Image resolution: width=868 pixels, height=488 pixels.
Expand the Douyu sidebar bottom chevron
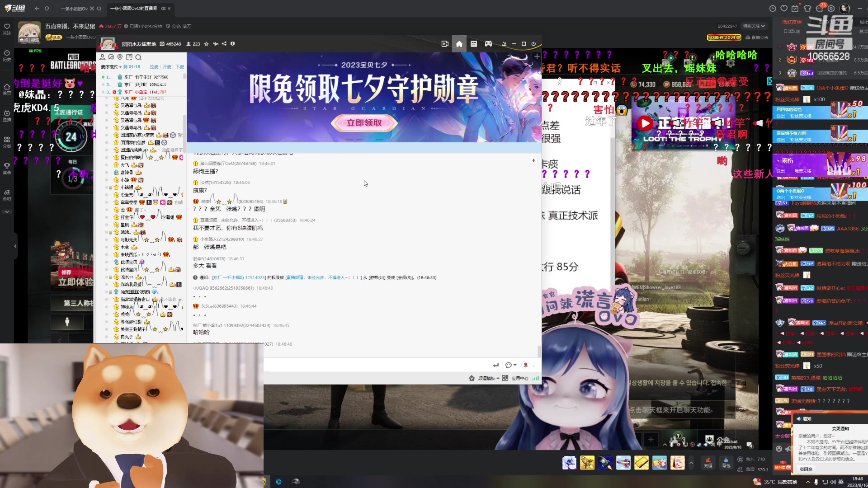tap(7, 211)
